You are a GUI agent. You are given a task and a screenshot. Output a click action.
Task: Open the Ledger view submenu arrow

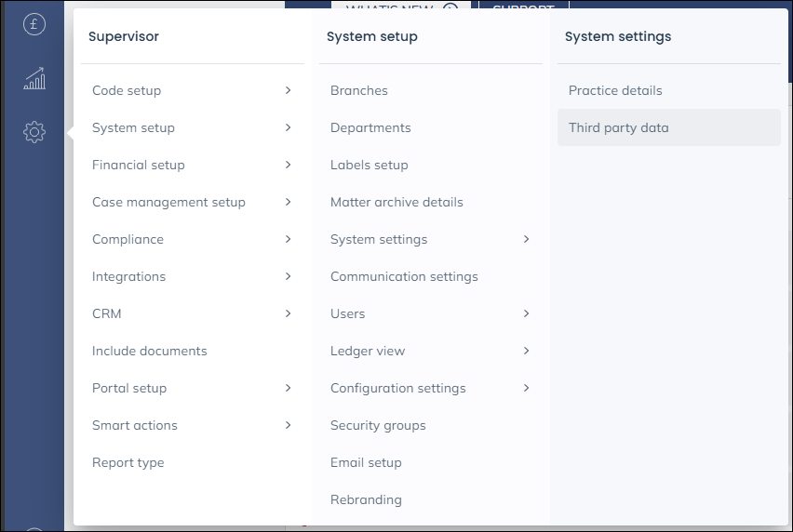[x=526, y=351]
